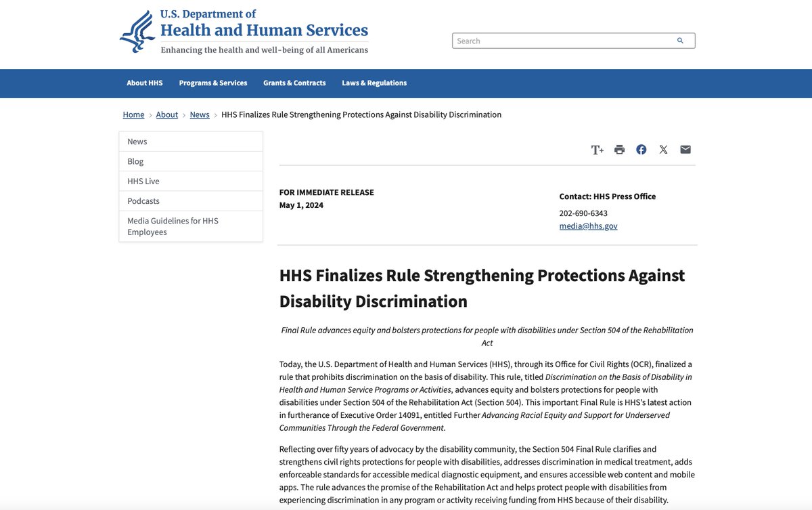Click the Health and Human Services site title
The height and width of the screenshot is (510, 812).
264,30
